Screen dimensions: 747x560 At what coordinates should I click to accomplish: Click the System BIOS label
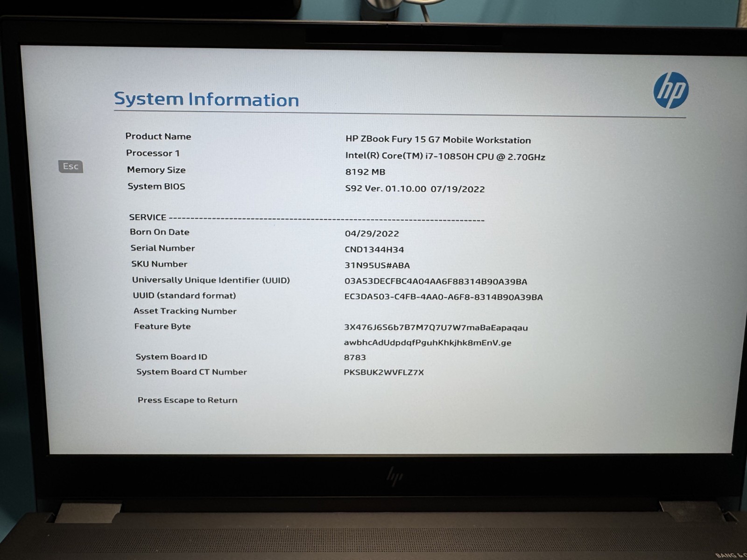tap(156, 186)
